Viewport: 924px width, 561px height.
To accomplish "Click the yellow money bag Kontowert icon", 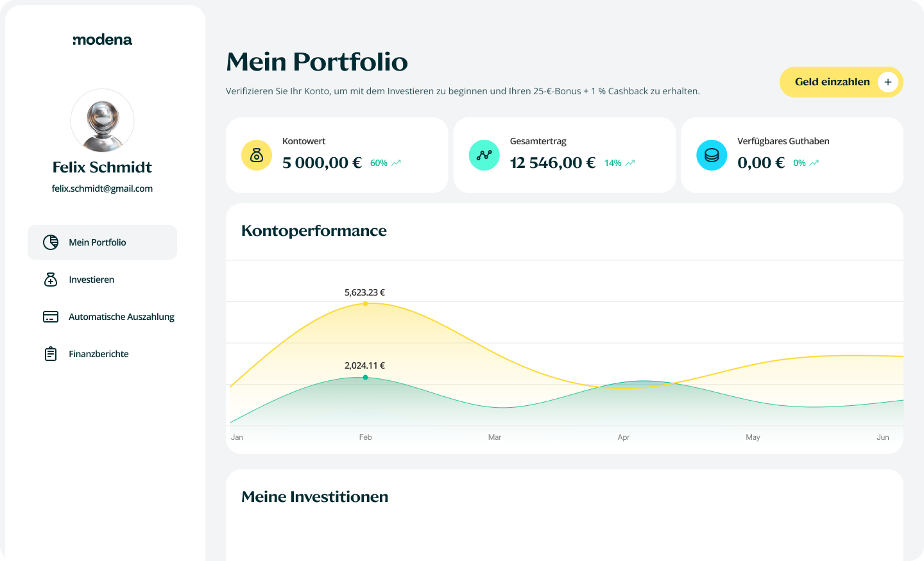I will pos(257,155).
